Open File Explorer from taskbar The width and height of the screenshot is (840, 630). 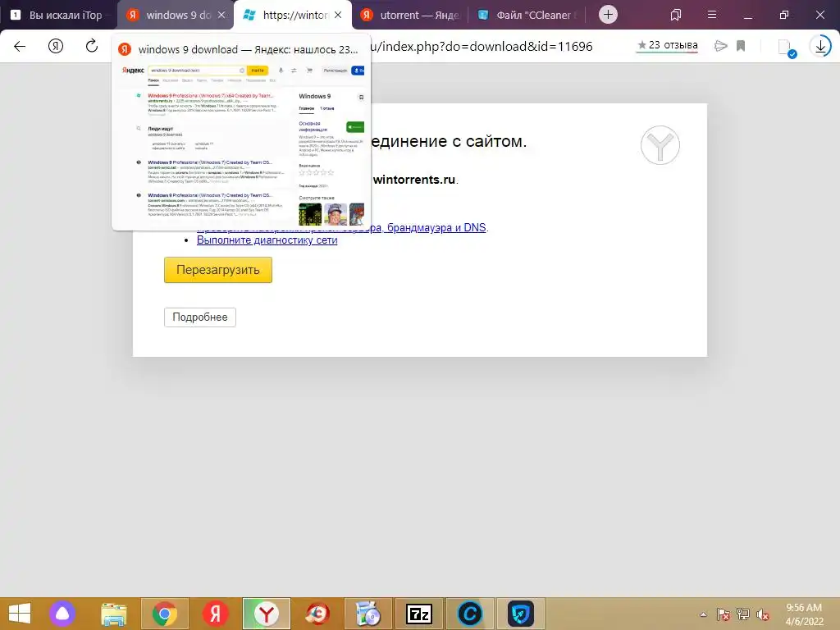[113, 614]
